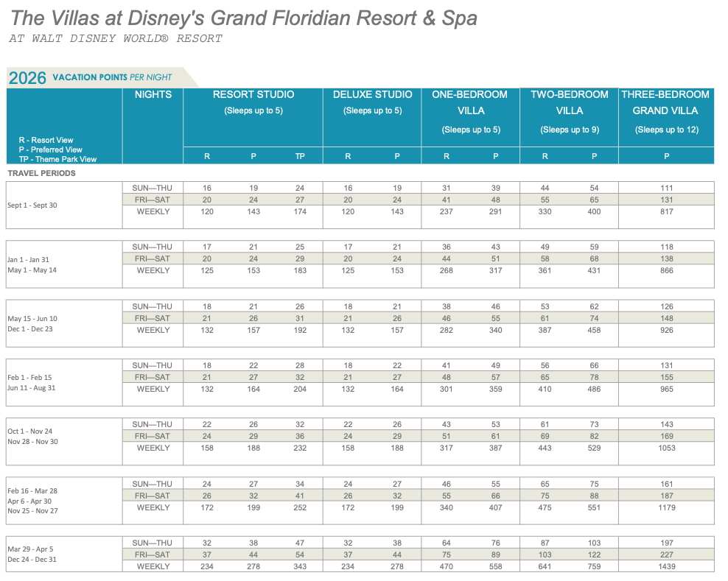Image resolution: width=728 pixels, height=581 pixels.
Task: Click the Grand Villa weekly value "926"
Action: click(x=667, y=331)
